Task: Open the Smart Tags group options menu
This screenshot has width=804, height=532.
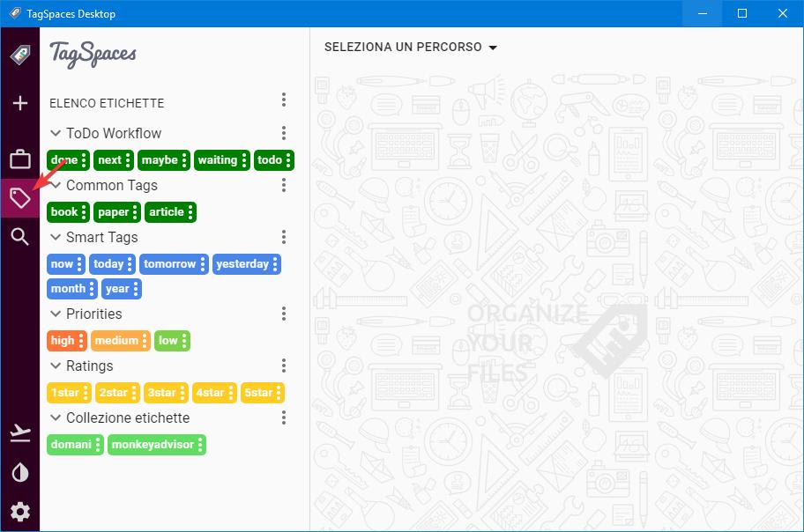Action: click(x=284, y=237)
